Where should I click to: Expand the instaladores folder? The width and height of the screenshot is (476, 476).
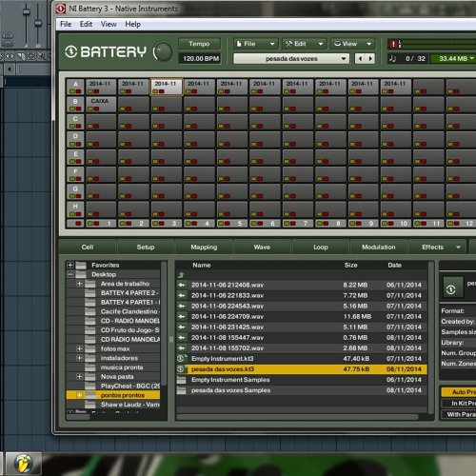point(79,358)
